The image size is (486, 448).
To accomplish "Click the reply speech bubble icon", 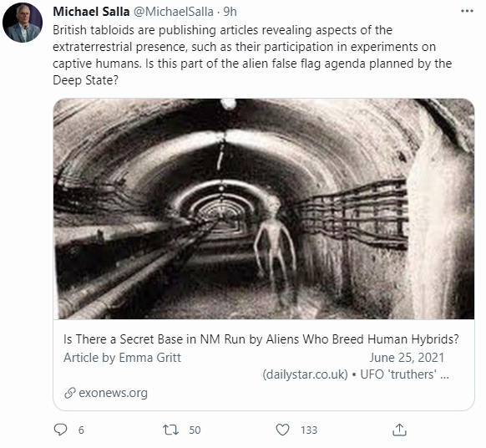I will click(60, 430).
